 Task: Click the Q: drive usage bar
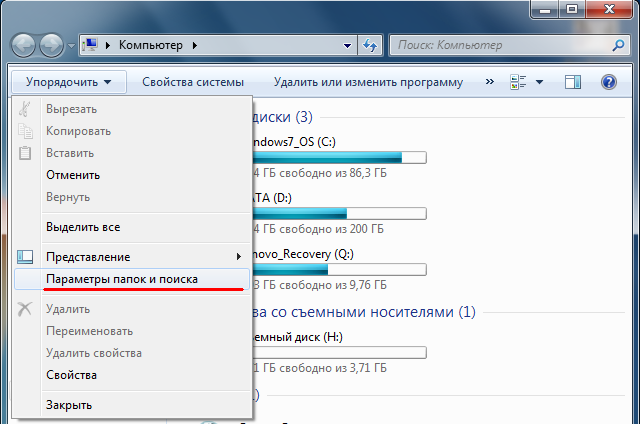340,270
